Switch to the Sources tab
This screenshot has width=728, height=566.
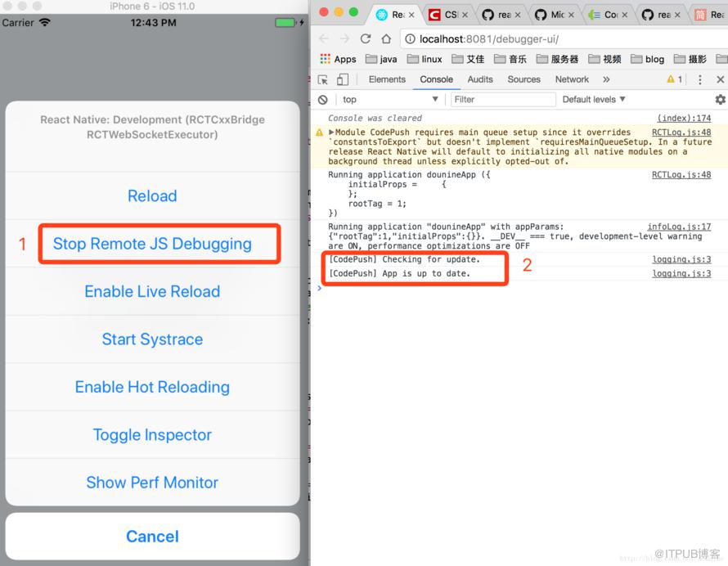tap(524, 79)
